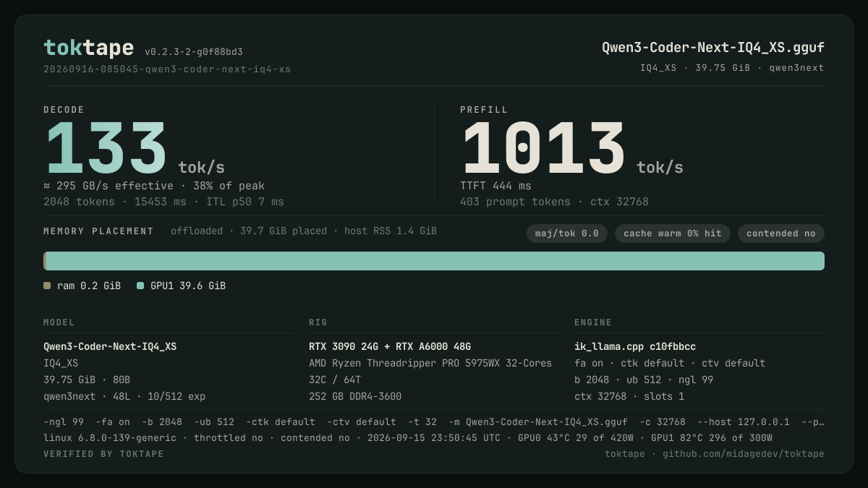Click the 403 prompt tokens line

(x=554, y=202)
